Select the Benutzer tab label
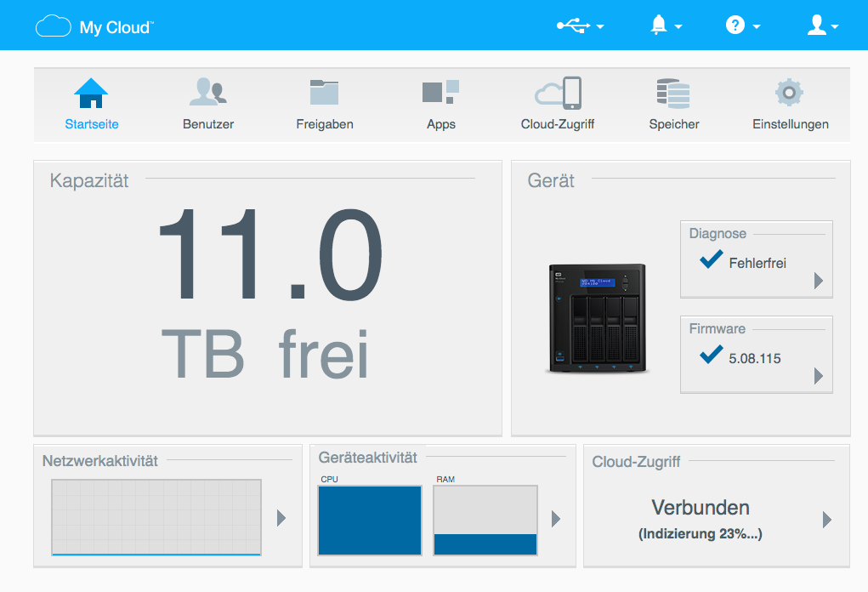The height and width of the screenshot is (592, 868). click(208, 124)
